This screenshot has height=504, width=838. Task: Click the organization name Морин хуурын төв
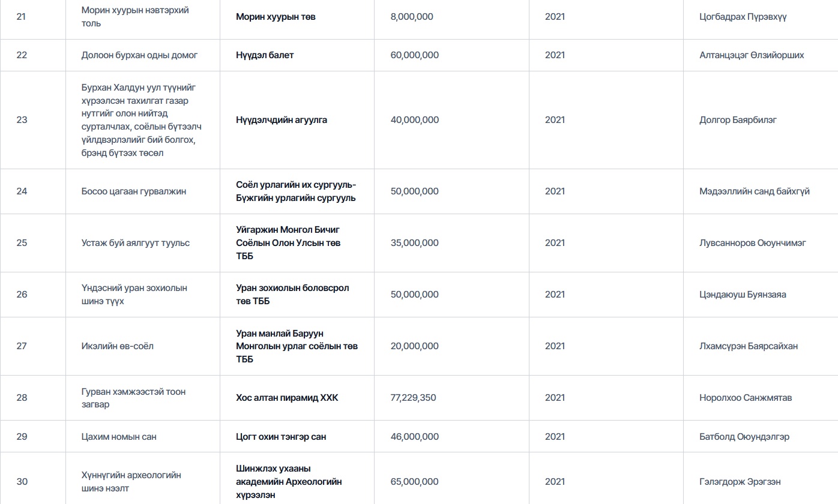click(x=276, y=17)
